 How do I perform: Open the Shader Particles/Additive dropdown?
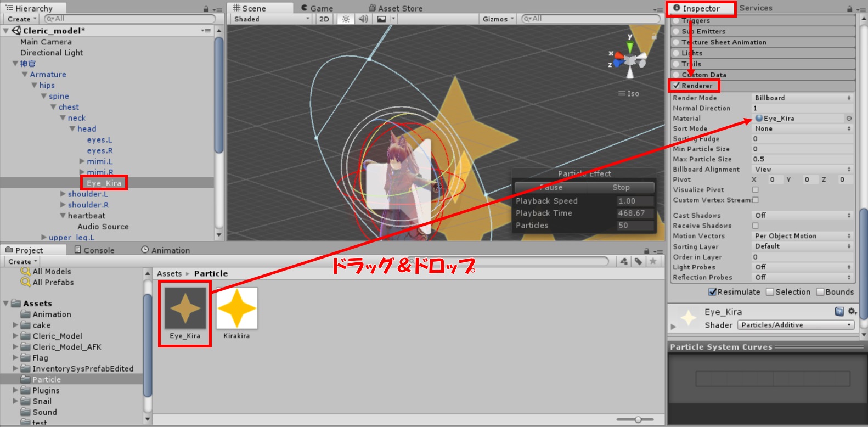(796, 325)
